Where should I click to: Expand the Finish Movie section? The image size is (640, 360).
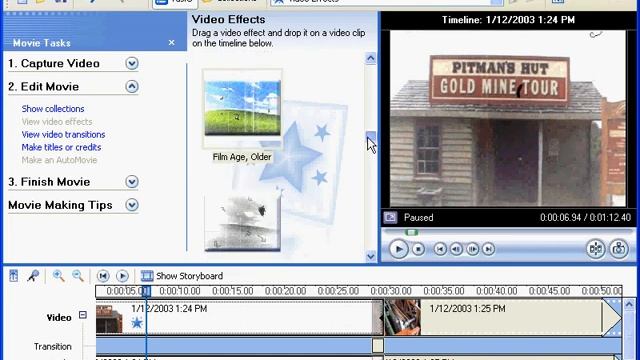click(x=132, y=182)
